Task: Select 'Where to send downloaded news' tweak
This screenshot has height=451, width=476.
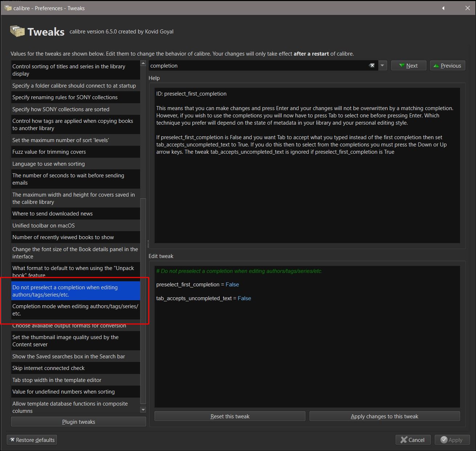Action: (x=76, y=214)
